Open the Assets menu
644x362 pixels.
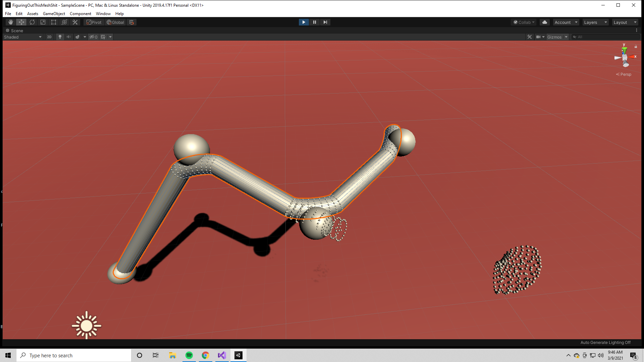pos(33,14)
